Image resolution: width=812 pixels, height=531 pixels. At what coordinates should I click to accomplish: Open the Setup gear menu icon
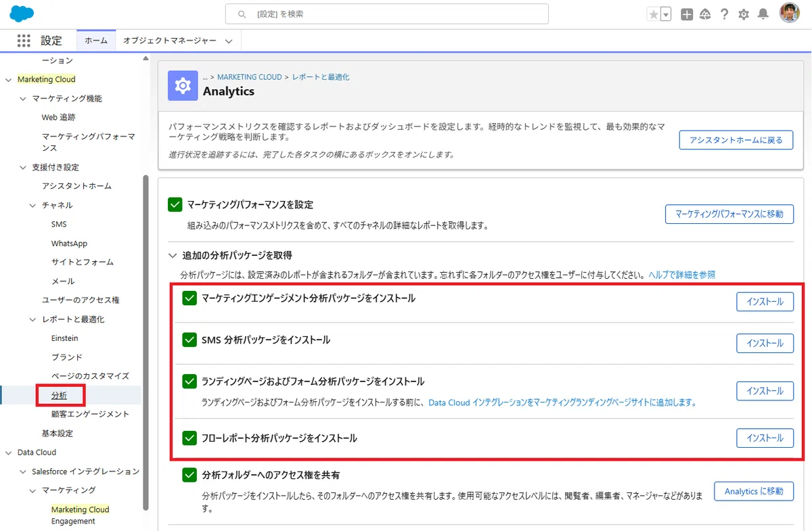click(x=744, y=14)
